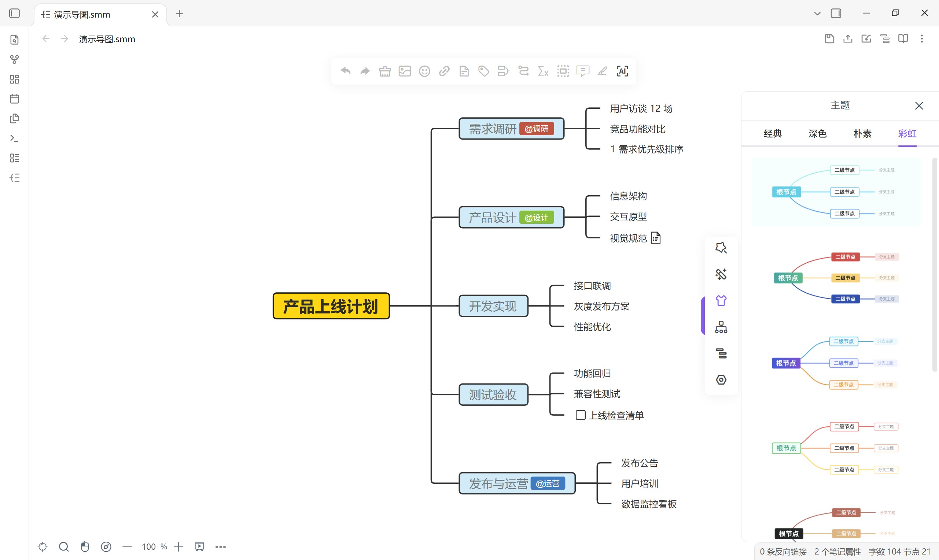The image size is (939, 560).
Task: Zoom in with the plus button
Action: pos(178,547)
